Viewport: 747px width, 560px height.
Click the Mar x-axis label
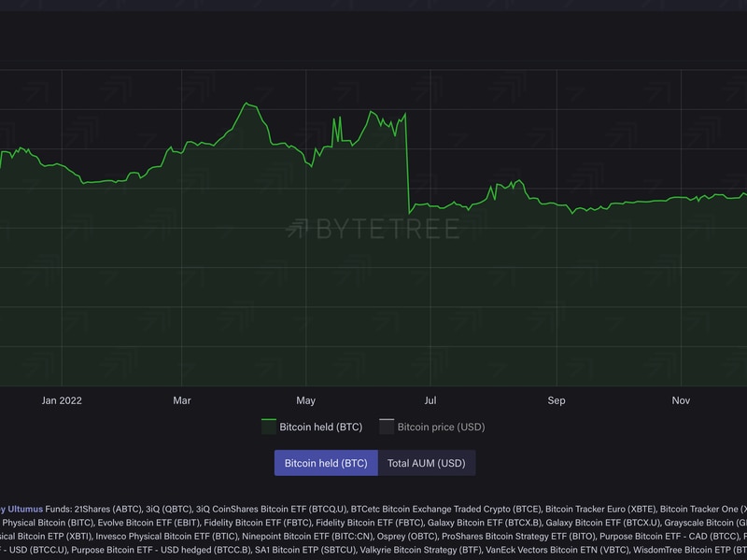[182, 400]
